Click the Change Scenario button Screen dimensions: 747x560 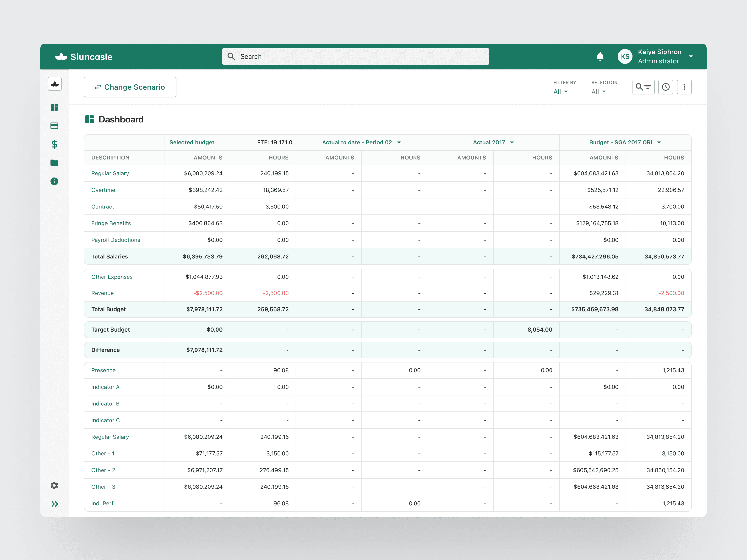click(130, 87)
